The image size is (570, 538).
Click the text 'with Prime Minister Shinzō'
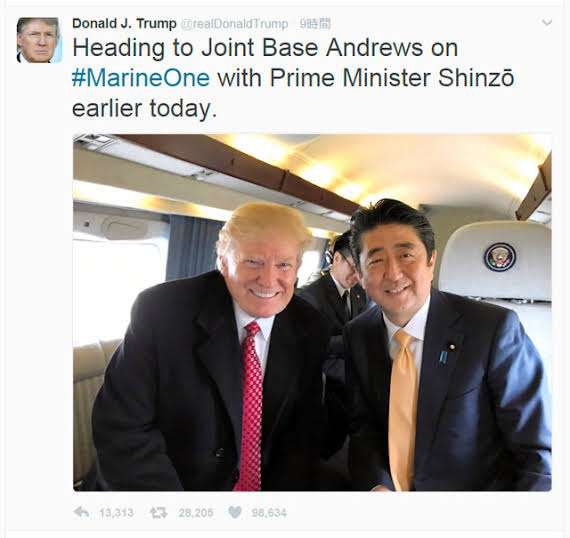click(x=366, y=78)
